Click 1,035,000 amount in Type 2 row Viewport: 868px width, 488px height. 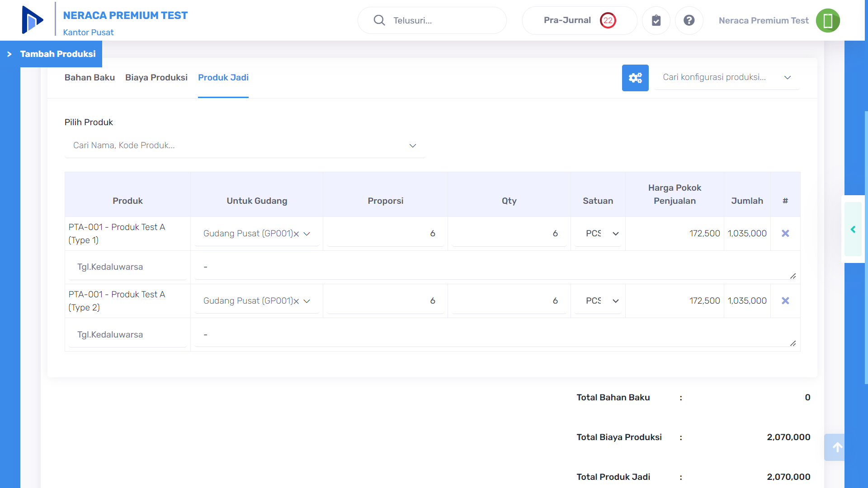[747, 300]
